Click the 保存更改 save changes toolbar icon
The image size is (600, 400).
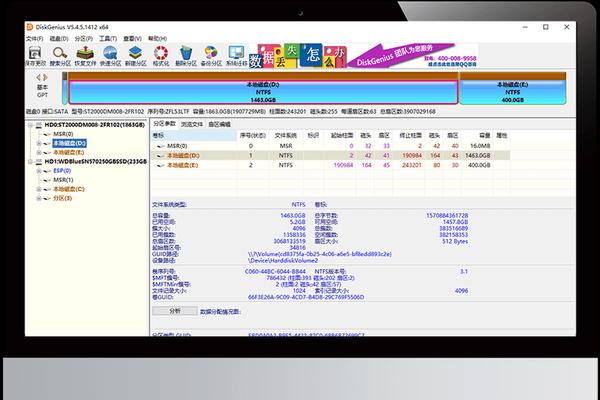click(x=35, y=56)
